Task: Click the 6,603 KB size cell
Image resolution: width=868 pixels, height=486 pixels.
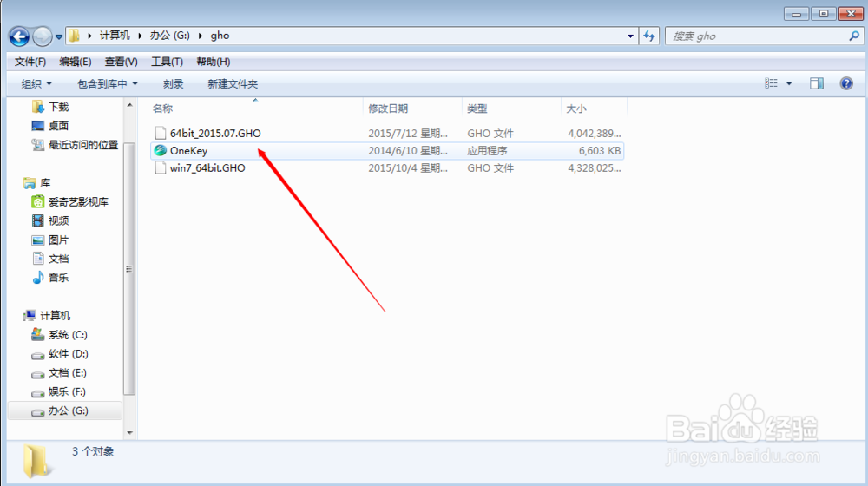Action: click(600, 150)
